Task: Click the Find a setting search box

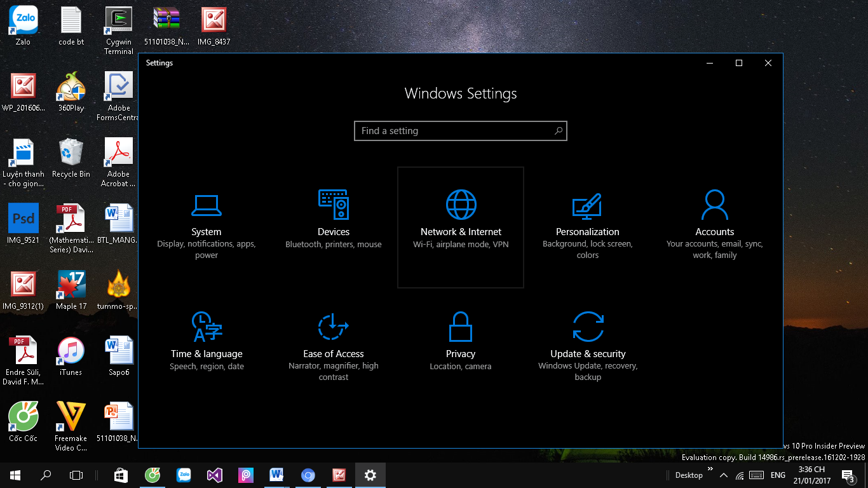Action: coord(460,131)
